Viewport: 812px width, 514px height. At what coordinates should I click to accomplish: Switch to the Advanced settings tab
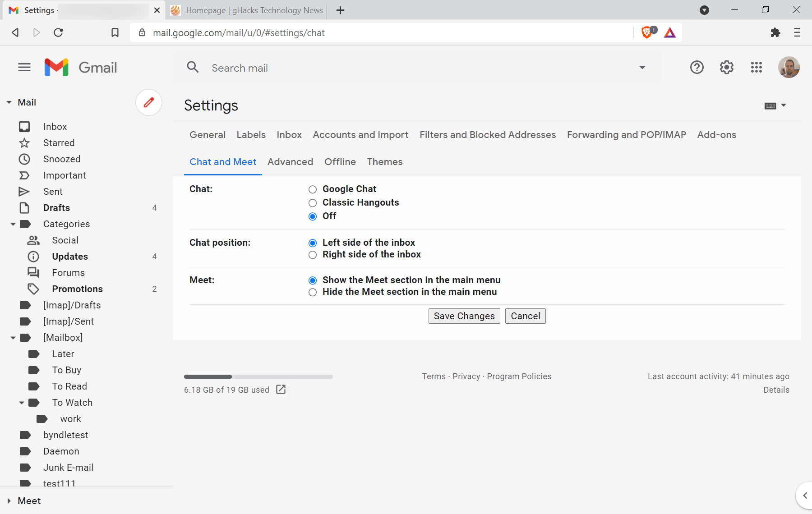pyautogui.click(x=290, y=162)
